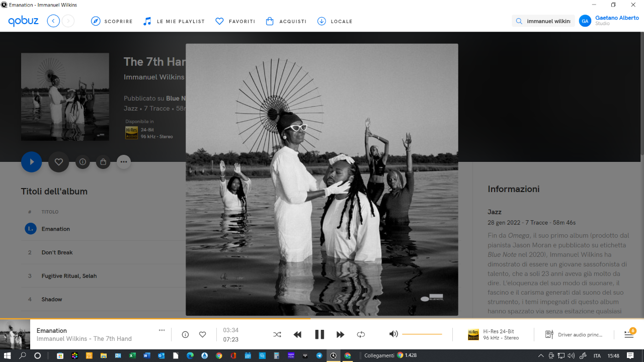Toggle shuffle playback
Image resolution: width=644 pixels, height=362 pixels.
pos(277,334)
